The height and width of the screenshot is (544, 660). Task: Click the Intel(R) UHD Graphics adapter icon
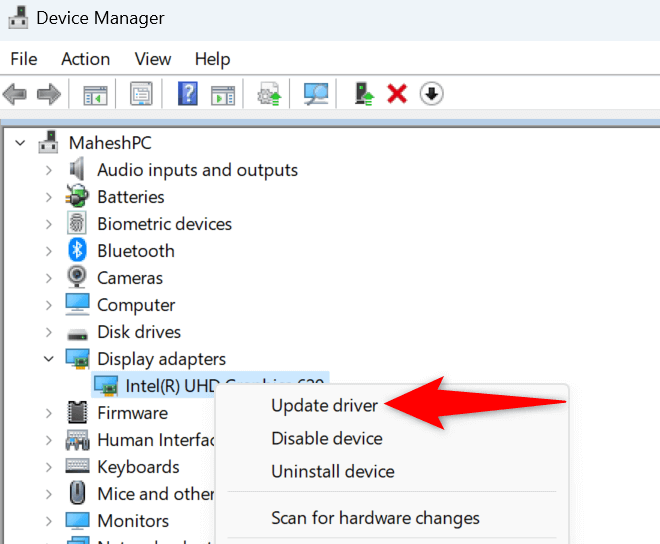[x=106, y=386]
